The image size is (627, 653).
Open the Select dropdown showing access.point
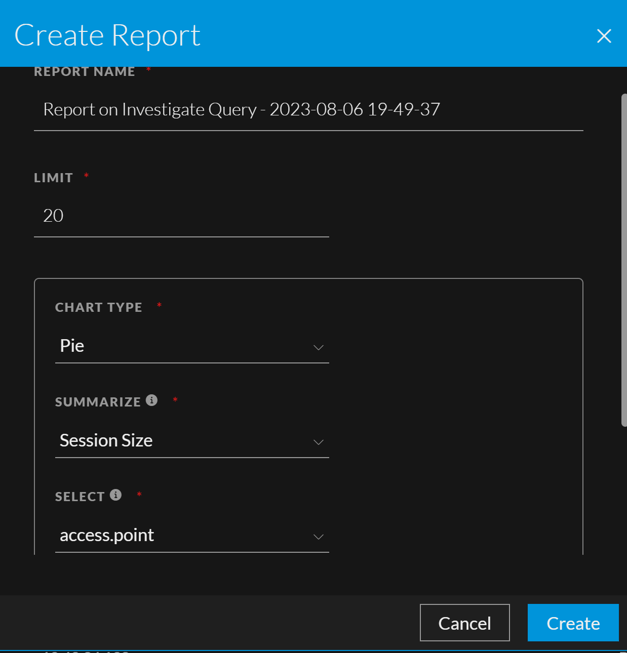[x=192, y=536]
